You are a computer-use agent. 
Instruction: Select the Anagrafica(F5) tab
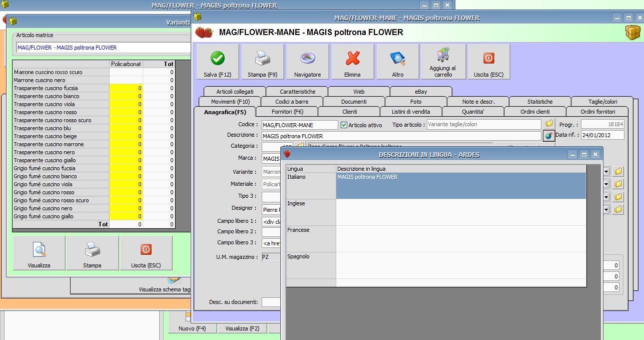pyautogui.click(x=225, y=112)
